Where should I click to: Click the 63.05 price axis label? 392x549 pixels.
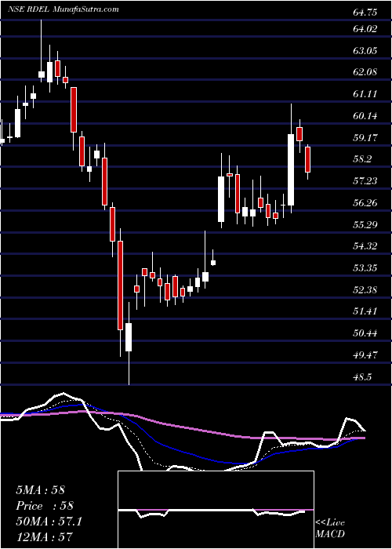point(365,50)
